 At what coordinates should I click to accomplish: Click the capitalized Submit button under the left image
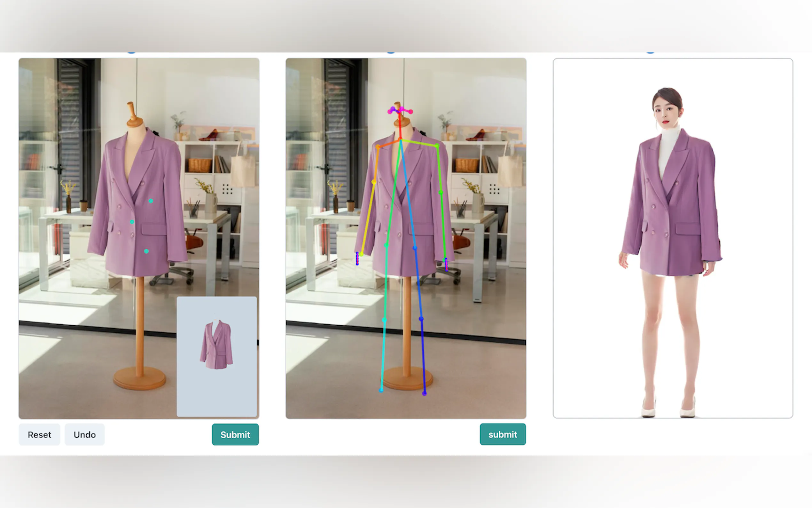[235, 434]
